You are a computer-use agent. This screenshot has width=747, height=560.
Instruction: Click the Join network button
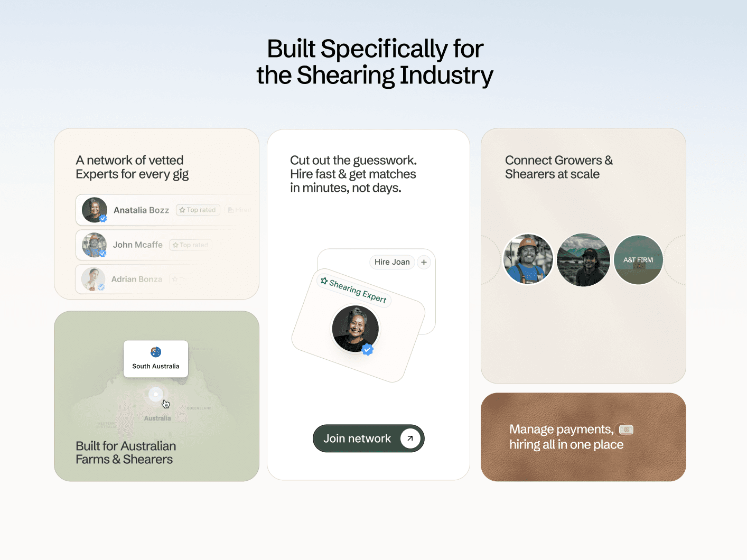(369, 438)
